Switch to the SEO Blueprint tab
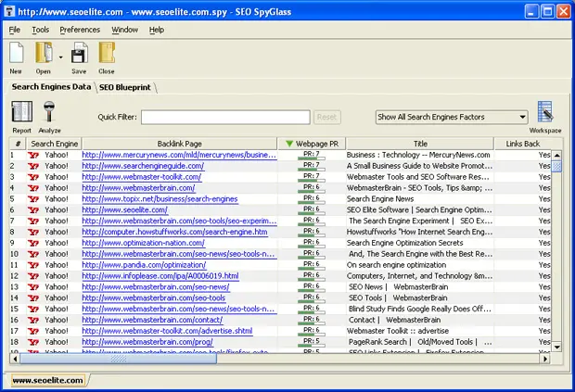This screenshot has width=575, height=392. click(125, 86)
